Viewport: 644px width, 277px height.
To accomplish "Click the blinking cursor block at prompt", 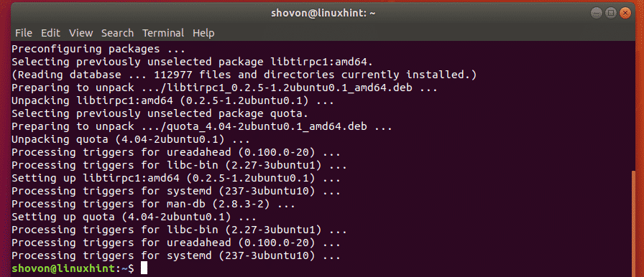I will click(143, 269).
